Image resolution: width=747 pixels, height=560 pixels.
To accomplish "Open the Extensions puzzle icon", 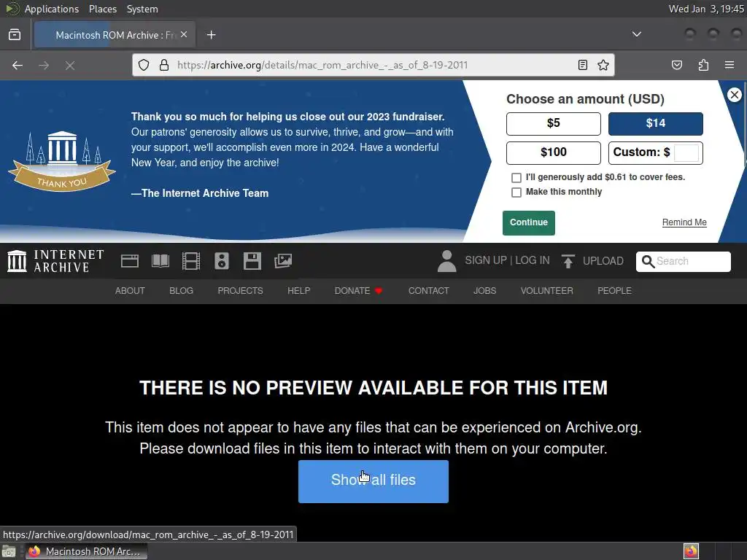I will [703, 65].
